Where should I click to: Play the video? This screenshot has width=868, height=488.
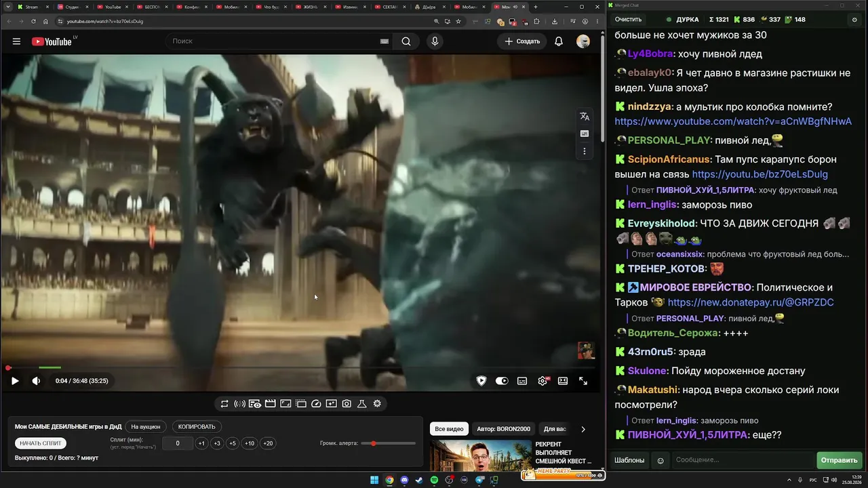[15, 381]
